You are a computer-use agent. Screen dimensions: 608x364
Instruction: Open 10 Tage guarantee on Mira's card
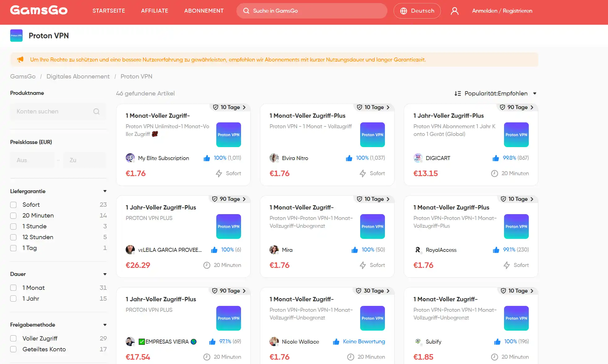(373, 199)
